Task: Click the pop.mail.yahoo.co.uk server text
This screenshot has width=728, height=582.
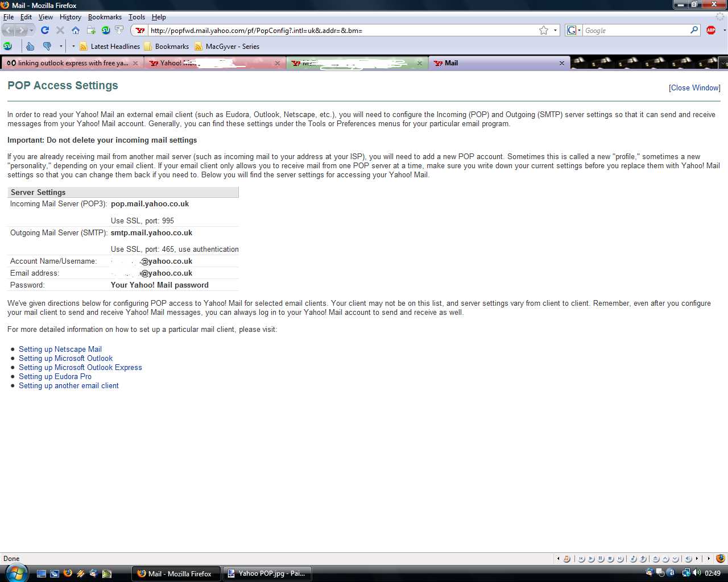Action: [150, 203]
